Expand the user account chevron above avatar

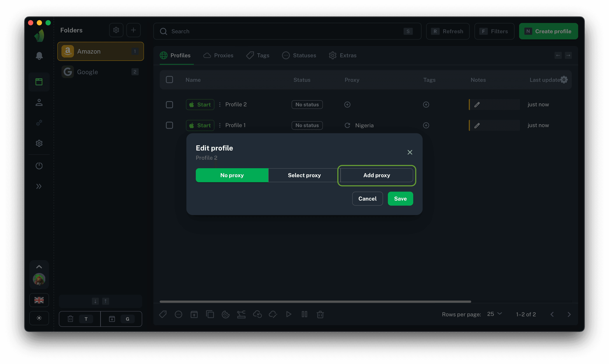(39, 267)
